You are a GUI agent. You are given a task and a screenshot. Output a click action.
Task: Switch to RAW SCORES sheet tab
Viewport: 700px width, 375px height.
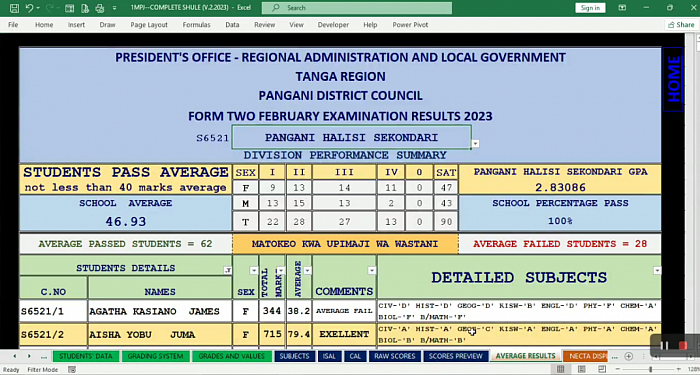[395, 356]
